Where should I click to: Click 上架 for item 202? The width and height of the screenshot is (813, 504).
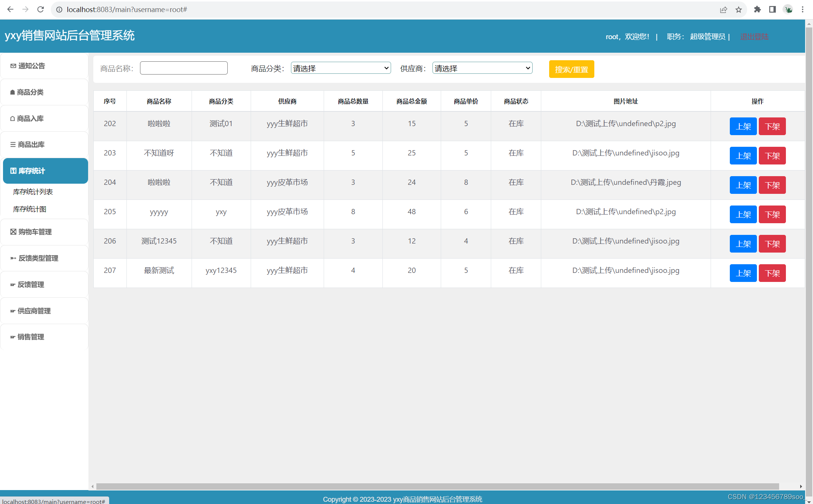tap(743, 126)
